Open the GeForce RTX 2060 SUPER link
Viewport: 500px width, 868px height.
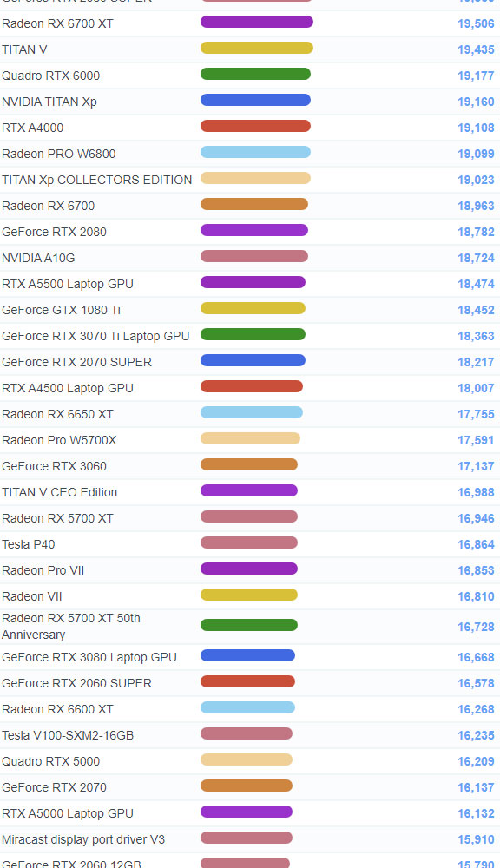click(x=77, y=683)
